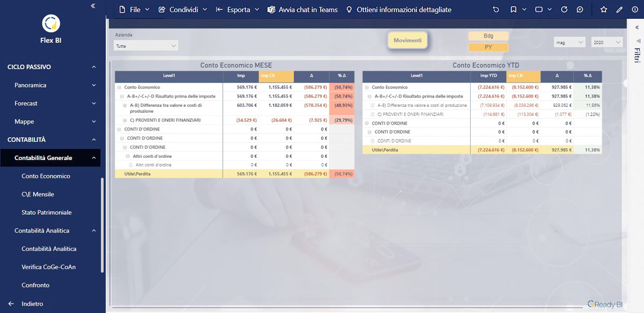Collapse the Contabilità Generale group
This screenshot has height=313, width=644.
(94, 158)
